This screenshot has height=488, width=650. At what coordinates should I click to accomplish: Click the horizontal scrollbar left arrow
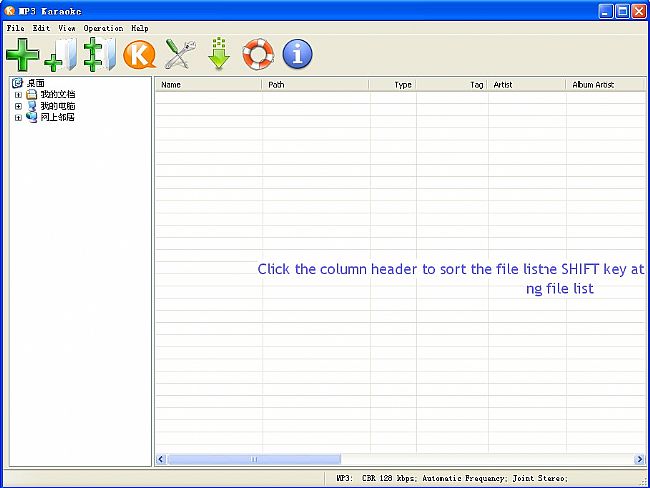click(161, 459)
